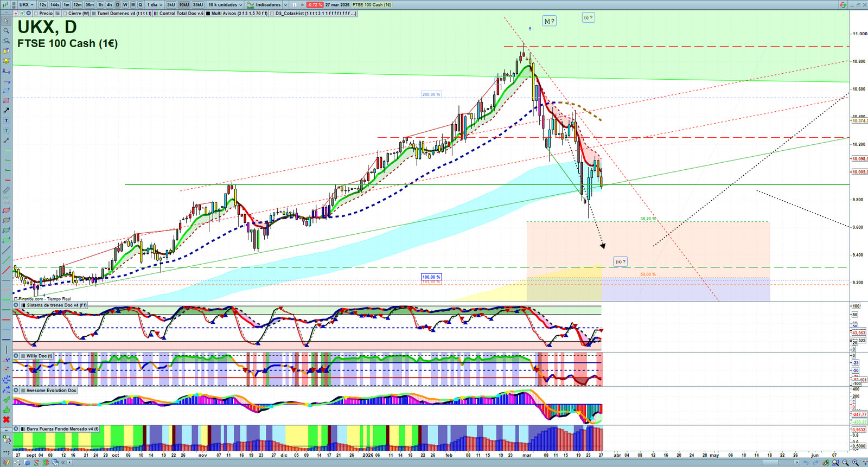This screenshot has height=467, width=868.
Task: Toggle the Cierre (W) checkbox
Action: pyautogui.click(x=65, y=14)
